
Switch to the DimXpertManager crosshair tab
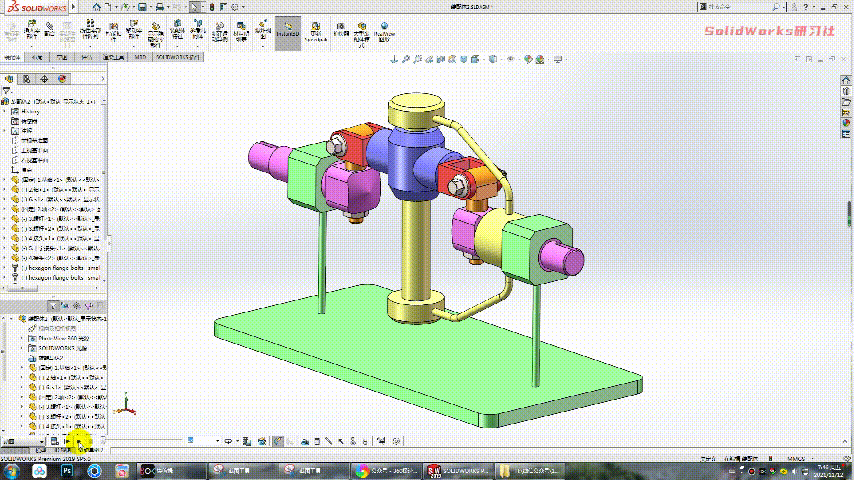[x=44, y=79]
